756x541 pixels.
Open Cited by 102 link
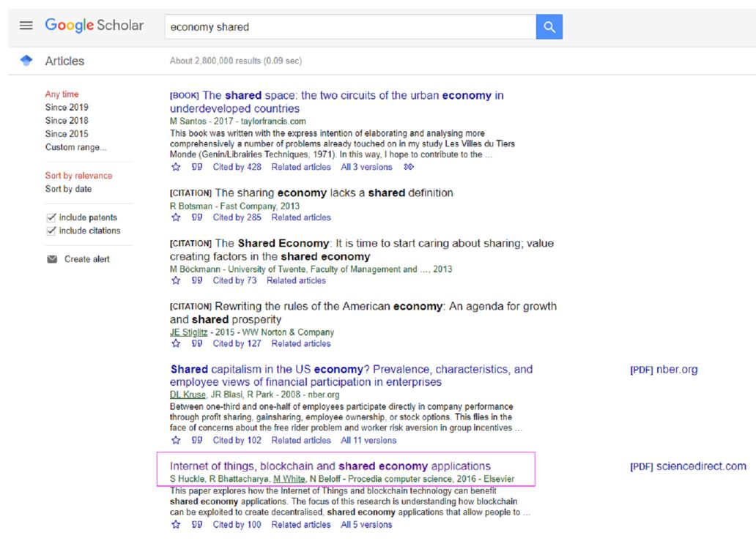coord(237,441)
